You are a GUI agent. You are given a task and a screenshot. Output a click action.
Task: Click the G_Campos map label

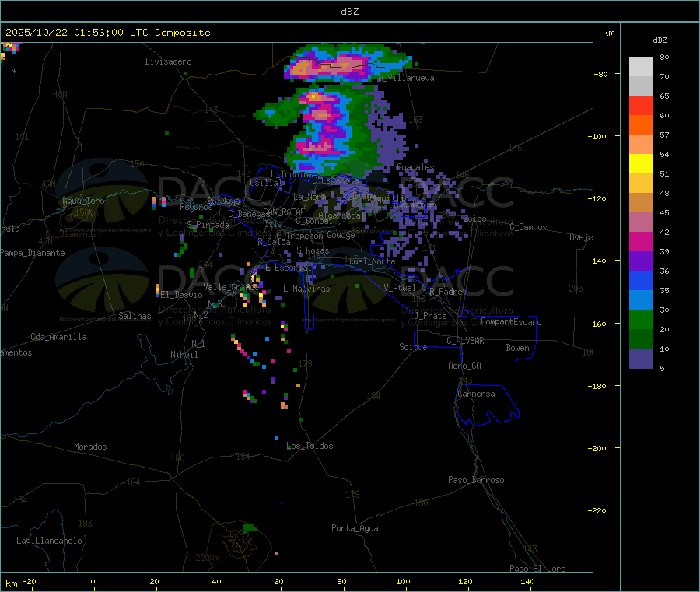528,227
